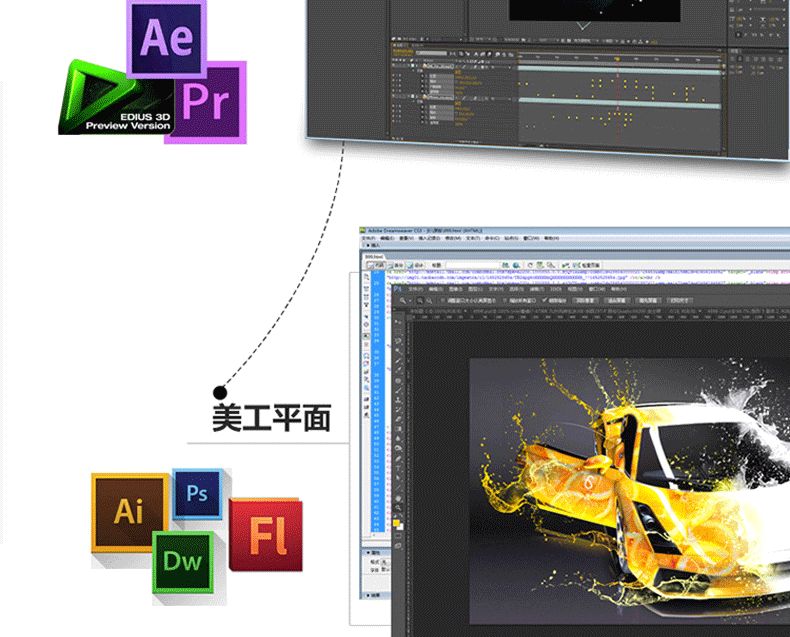790x637 pixels.
Task: Switch Dreamweaver to 拆分 view
Action: tap(396, 266)
